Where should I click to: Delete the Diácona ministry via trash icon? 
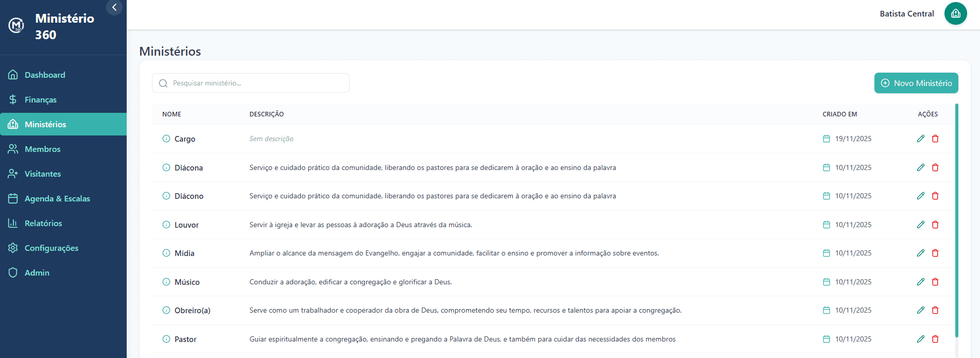[x=935, y=167]
